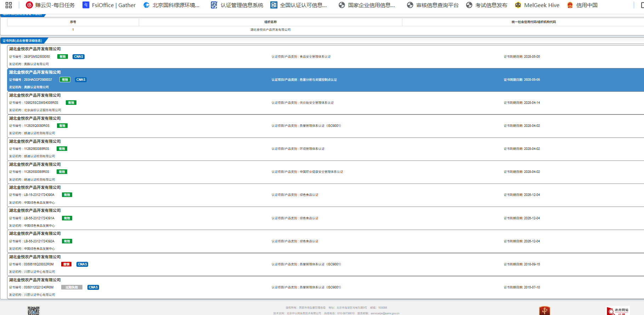This screenshot has width=644, height=315.
Task: Click CNAS badge on certificate 293FSMS2500050
Action: click(x=79, y=57)
